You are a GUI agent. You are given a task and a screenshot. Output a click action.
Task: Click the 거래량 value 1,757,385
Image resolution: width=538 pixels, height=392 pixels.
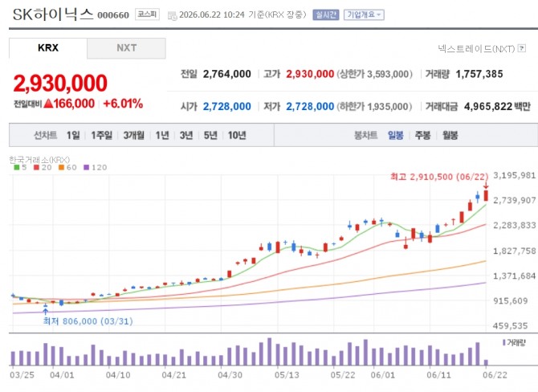(x=479, y=74)
